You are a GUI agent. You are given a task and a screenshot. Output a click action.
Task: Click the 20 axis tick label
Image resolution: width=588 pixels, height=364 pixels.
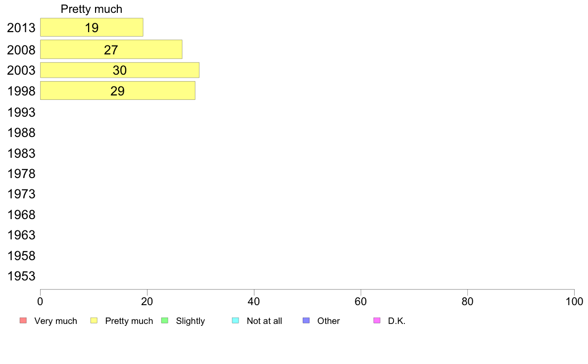147,301
